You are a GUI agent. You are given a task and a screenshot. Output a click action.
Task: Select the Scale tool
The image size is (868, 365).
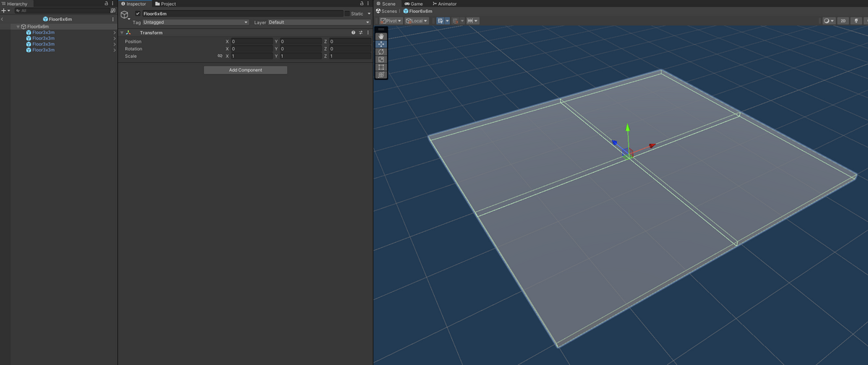click(381, 59)
